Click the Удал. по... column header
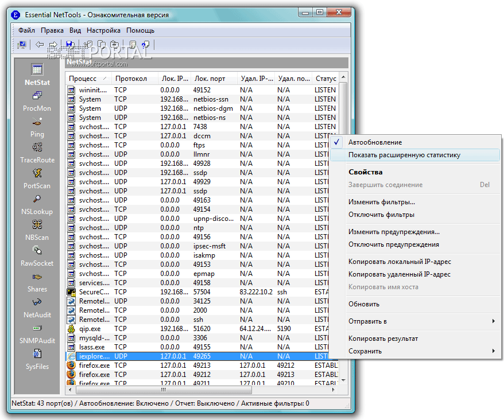504x420 pixels. 293,79
